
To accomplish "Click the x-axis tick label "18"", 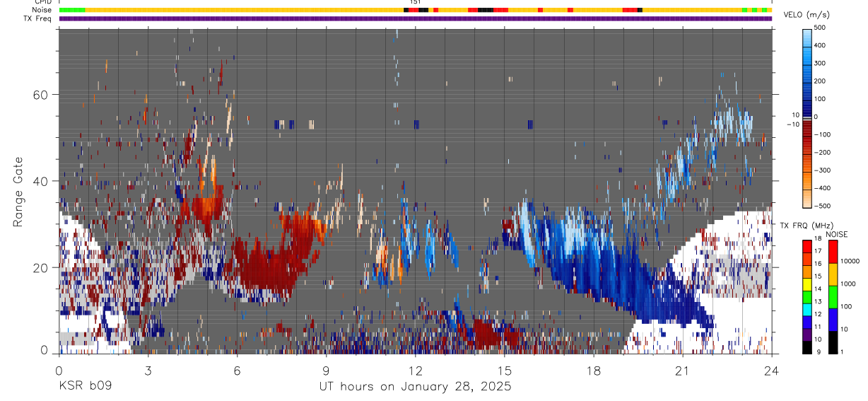I will (593, 371).
